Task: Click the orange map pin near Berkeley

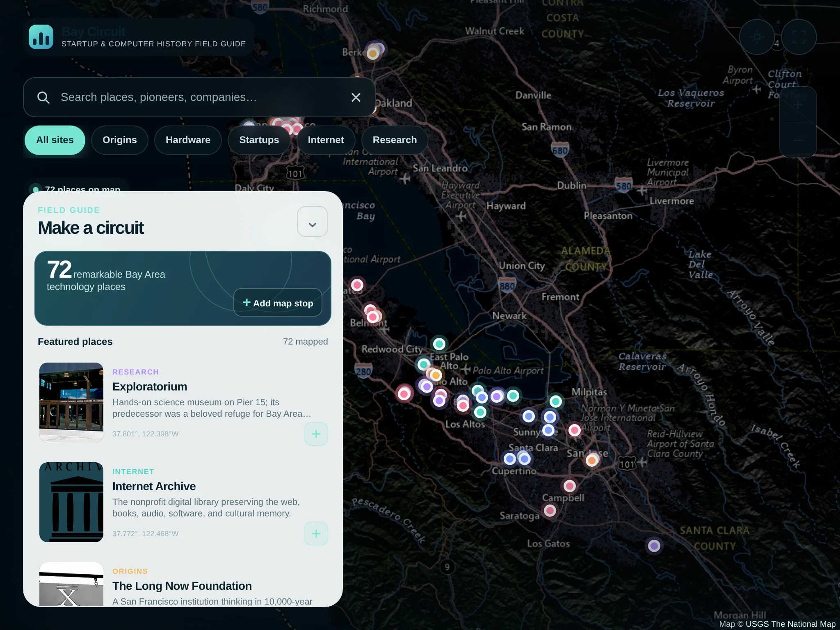Action: [x=373, y=54]
